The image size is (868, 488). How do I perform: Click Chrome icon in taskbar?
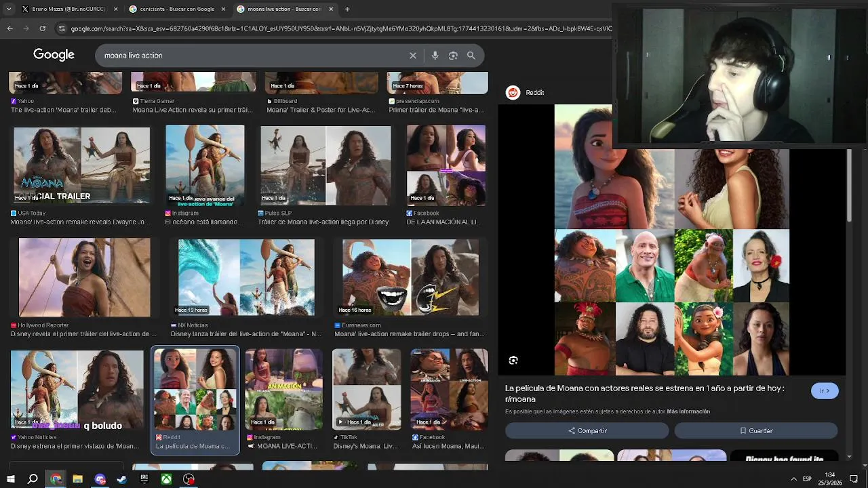point(56,479)
